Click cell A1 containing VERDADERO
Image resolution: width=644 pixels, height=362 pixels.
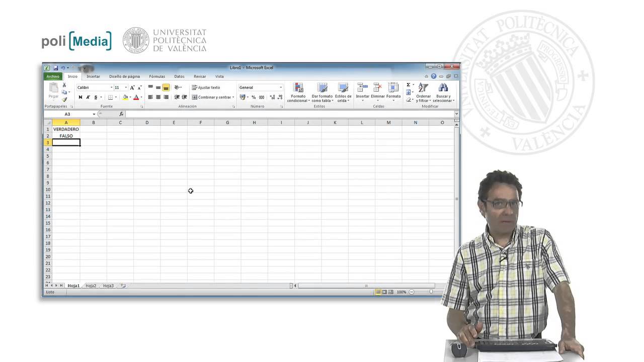click(66, 129)
